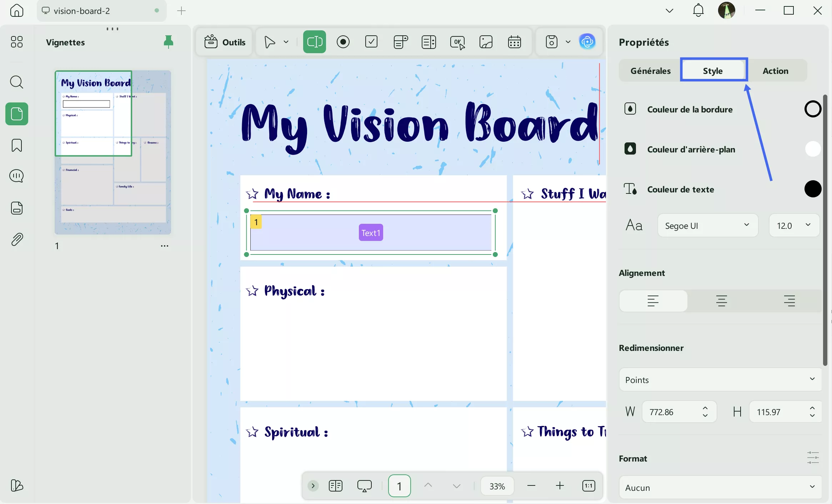Select the image field tool
832x504 pixels.
point(486,42)
